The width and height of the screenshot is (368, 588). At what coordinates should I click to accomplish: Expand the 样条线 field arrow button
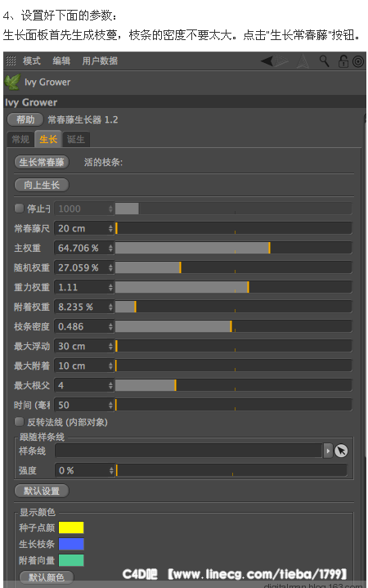click(328, 451)
